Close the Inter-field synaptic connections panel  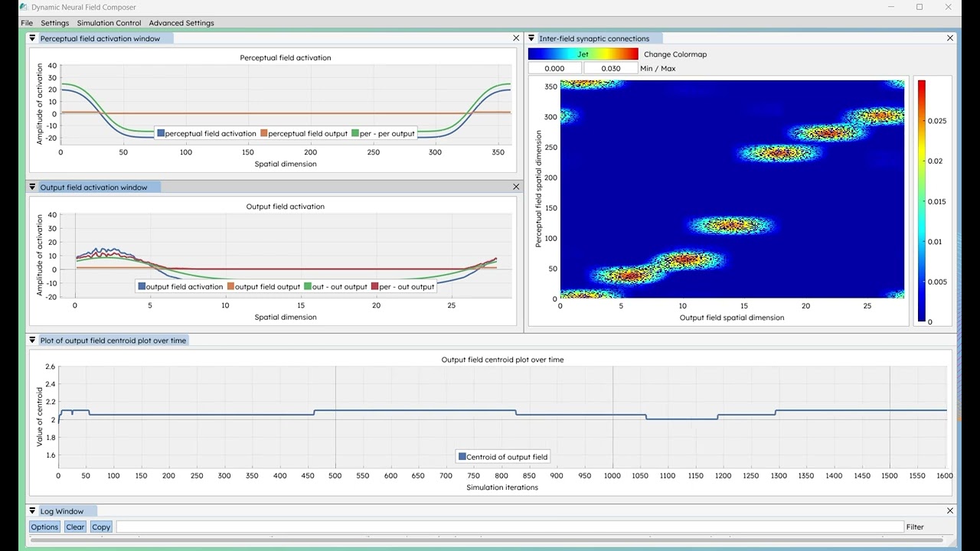(x=950, y=38)
